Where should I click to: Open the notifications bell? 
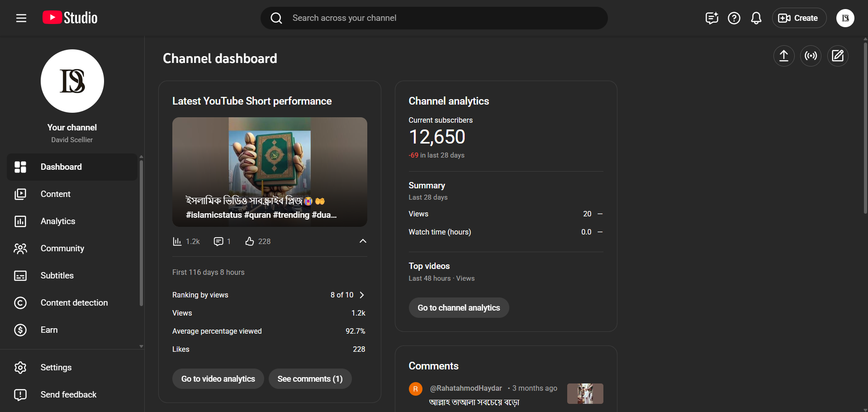tap(756, 18)
